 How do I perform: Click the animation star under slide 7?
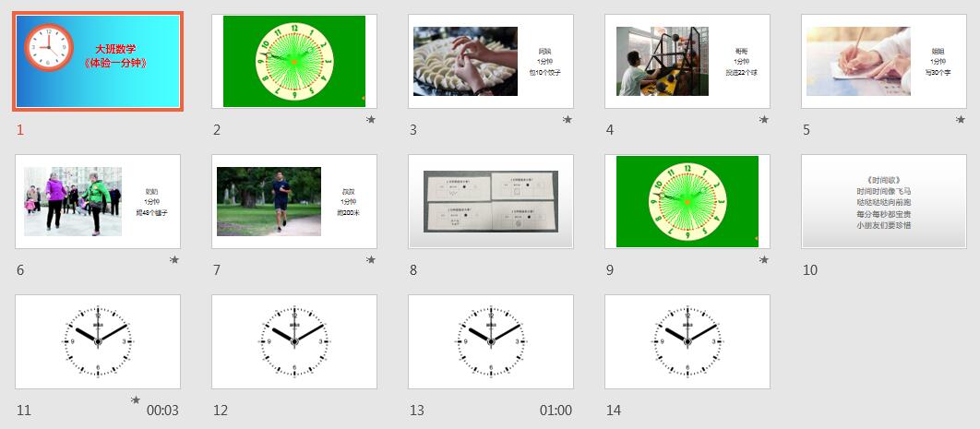click(371, 259)
